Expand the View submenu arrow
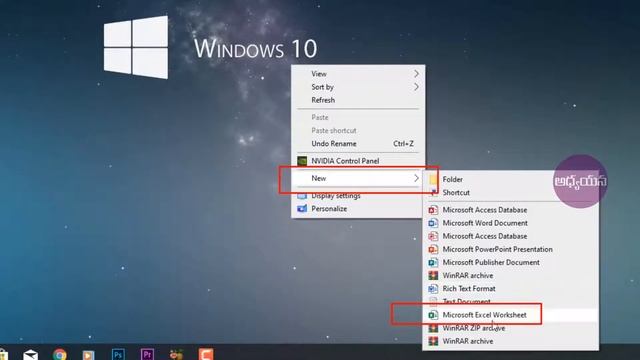 tap(416, 74)
